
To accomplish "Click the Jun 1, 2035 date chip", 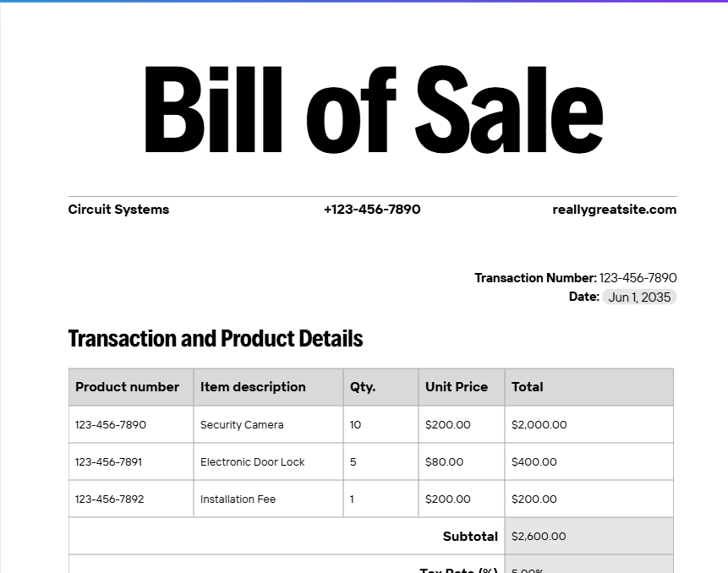I will click(639, 297).
